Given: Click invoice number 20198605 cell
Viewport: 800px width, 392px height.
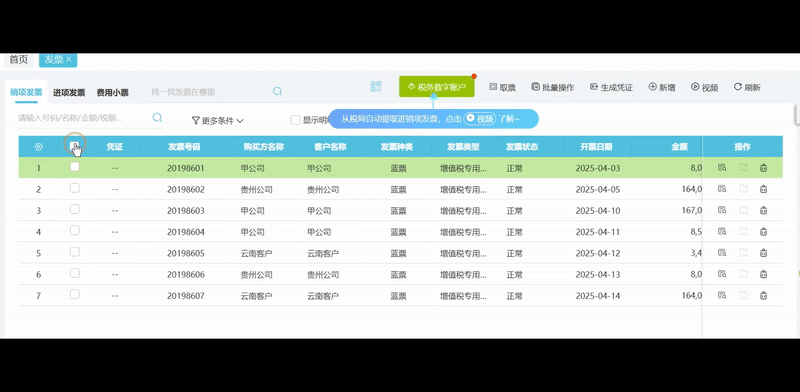Looking at the screenshot, I should pyautogui.click(x=186, y=253).
